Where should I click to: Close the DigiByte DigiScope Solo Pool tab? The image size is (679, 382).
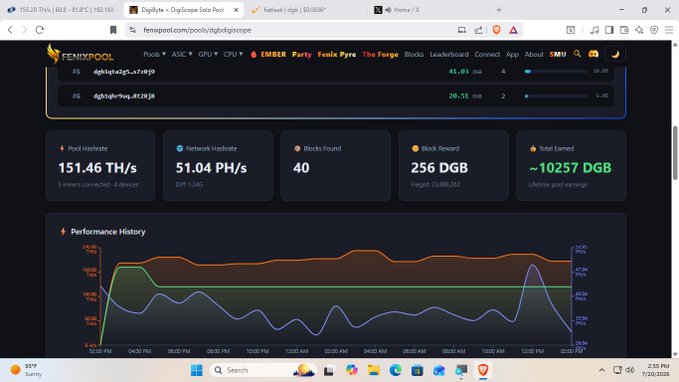pos(236,10)
